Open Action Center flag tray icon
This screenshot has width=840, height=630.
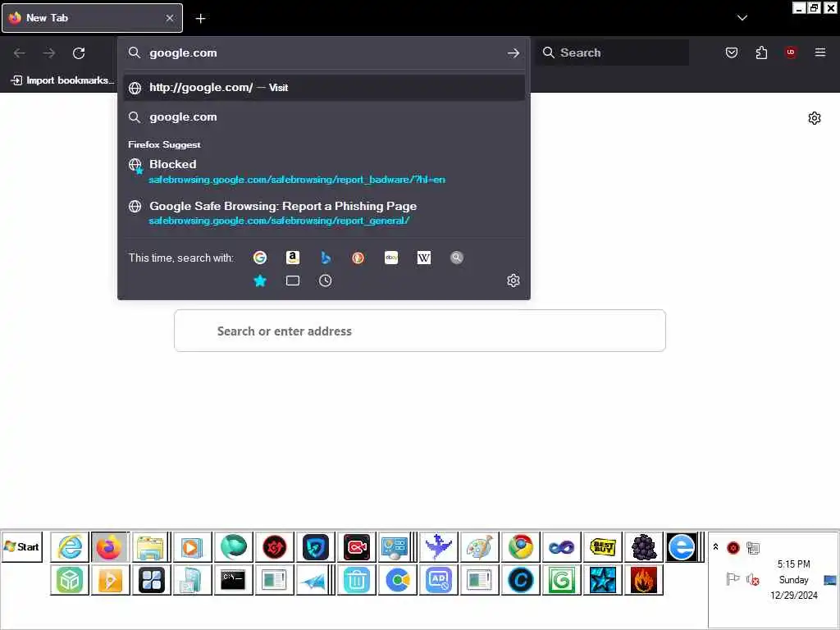pyautogui.click(x=733, y=579)
